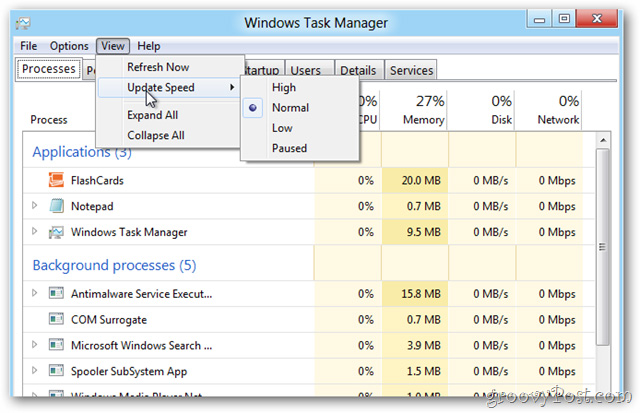Select the Normal update speed radio

tap(253, 108)
